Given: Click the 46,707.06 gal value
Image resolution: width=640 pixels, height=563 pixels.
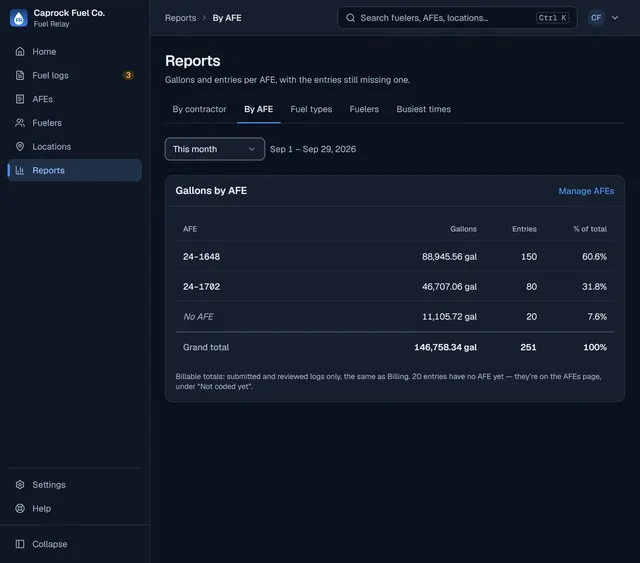Looking at the screenshot, I should [449, 287].
